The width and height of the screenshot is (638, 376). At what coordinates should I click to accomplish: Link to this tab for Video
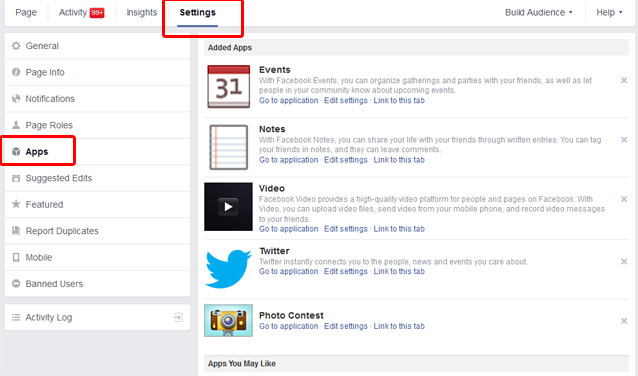[399, 229]
